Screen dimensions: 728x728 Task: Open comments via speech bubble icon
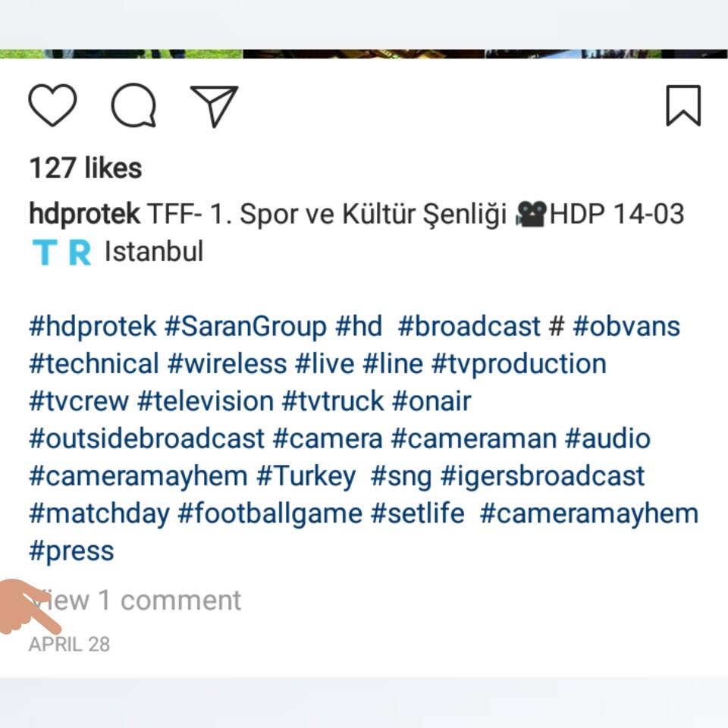click(133, 105)
